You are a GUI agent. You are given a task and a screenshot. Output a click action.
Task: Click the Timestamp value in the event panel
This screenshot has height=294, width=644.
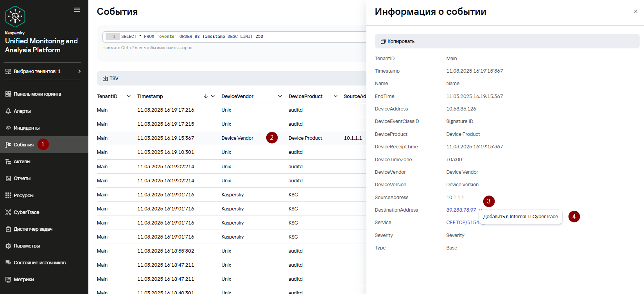click(475, 71)
